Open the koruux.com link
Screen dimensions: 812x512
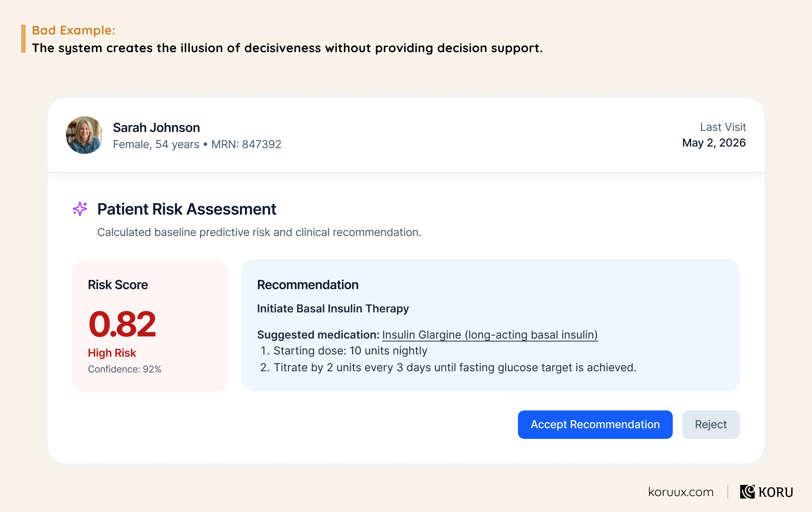coord(680,492)
